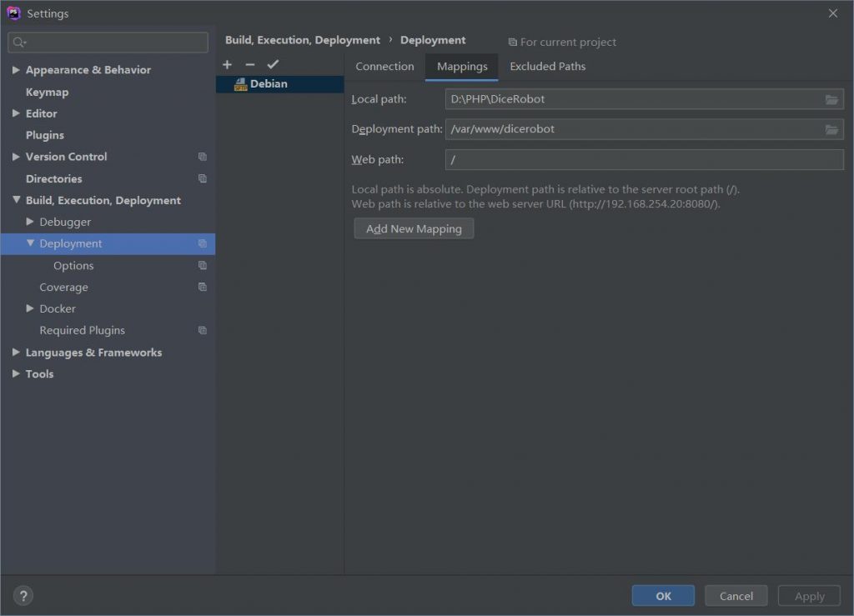
Task: Remove selected server with minus icon
Action: [x=250, y=65]
